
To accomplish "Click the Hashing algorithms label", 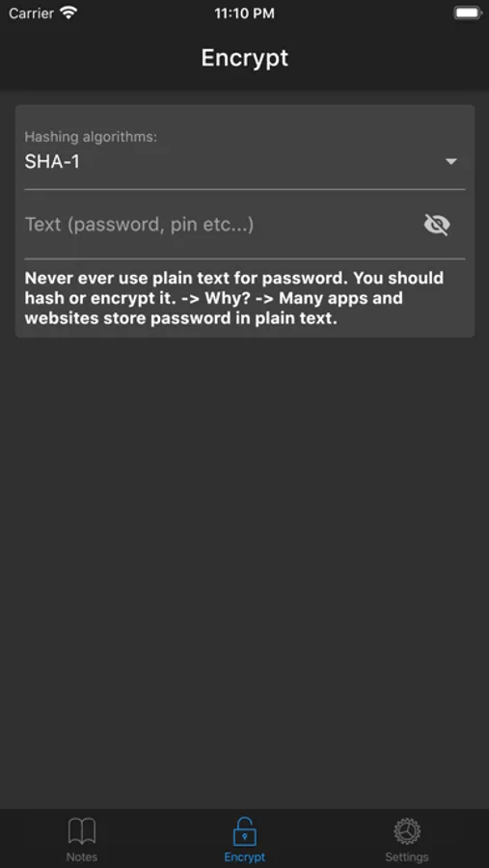I will click(x=91, y=137).
